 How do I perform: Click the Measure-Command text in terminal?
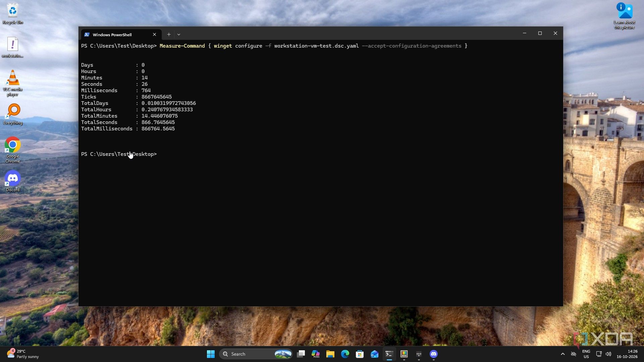(x=182, y=46)
